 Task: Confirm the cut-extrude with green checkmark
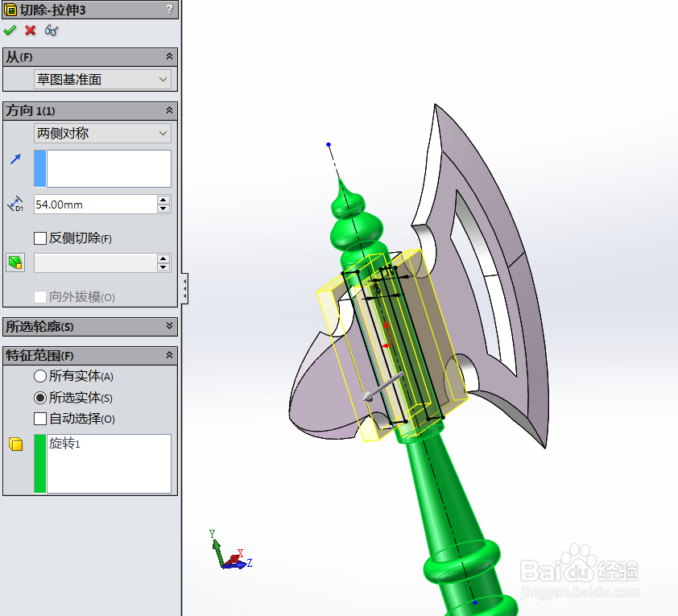tap(10, 31)
